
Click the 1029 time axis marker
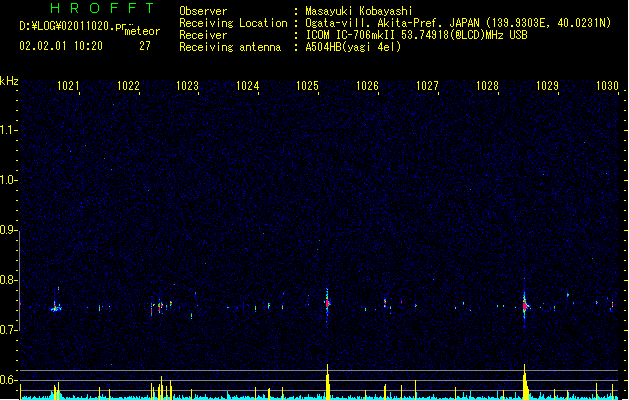click(x=547, y=86)
